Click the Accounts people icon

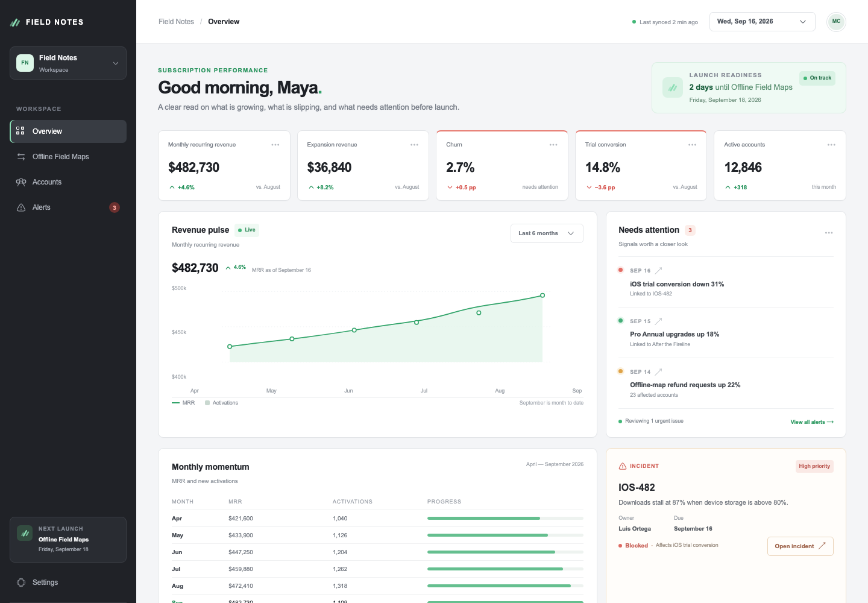click(x=21, y=182)
